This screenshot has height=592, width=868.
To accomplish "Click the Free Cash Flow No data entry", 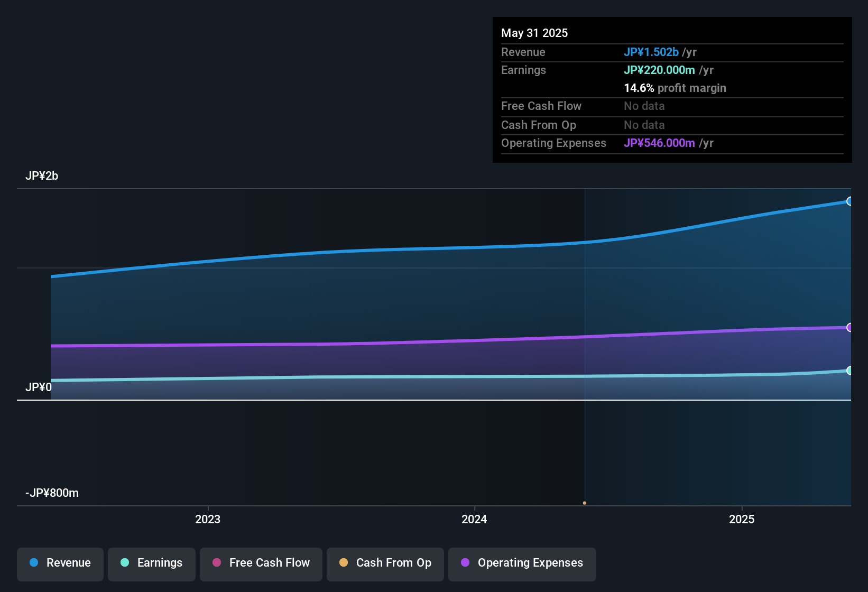I will (644, 106).
